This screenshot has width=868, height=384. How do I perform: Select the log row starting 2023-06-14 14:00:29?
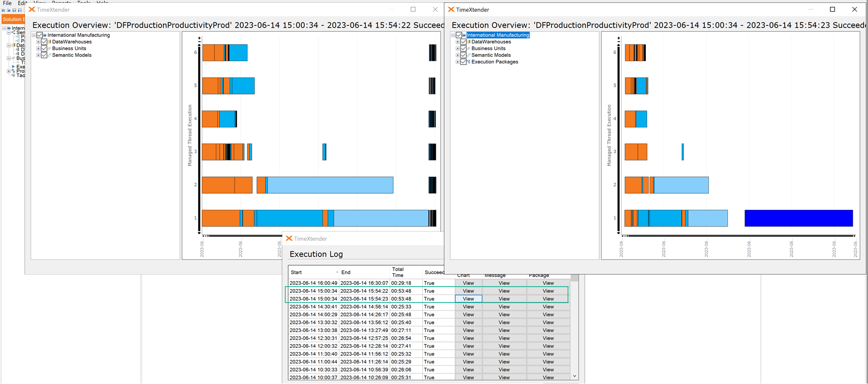pyautogui.click(x=429, y=314)
